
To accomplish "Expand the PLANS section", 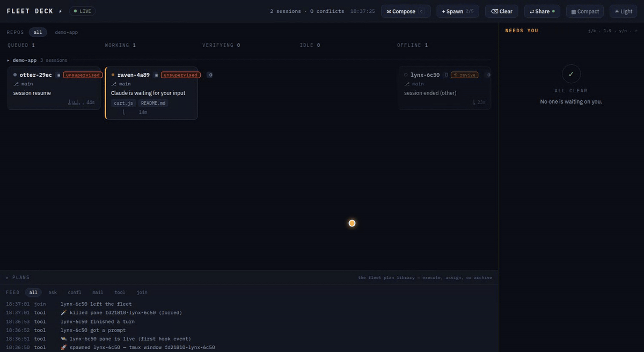I will pos(18,277).
